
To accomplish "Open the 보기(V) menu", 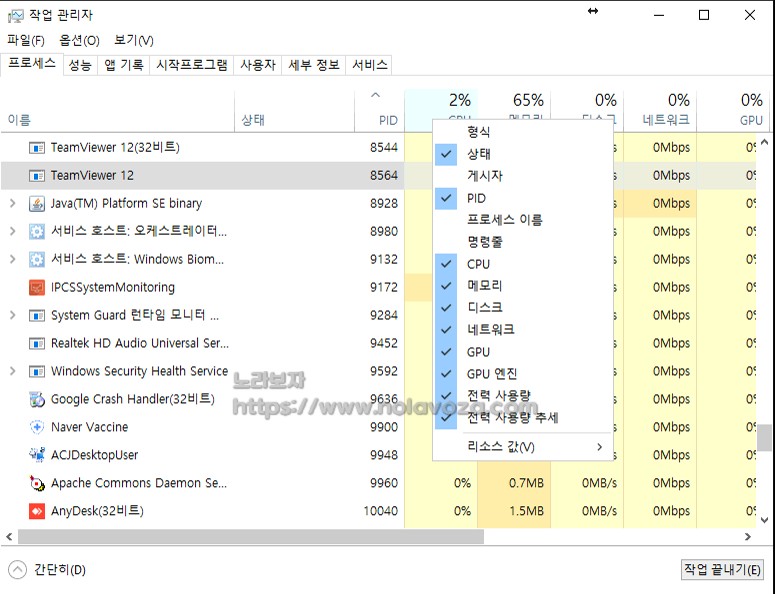I will point(133,41).
